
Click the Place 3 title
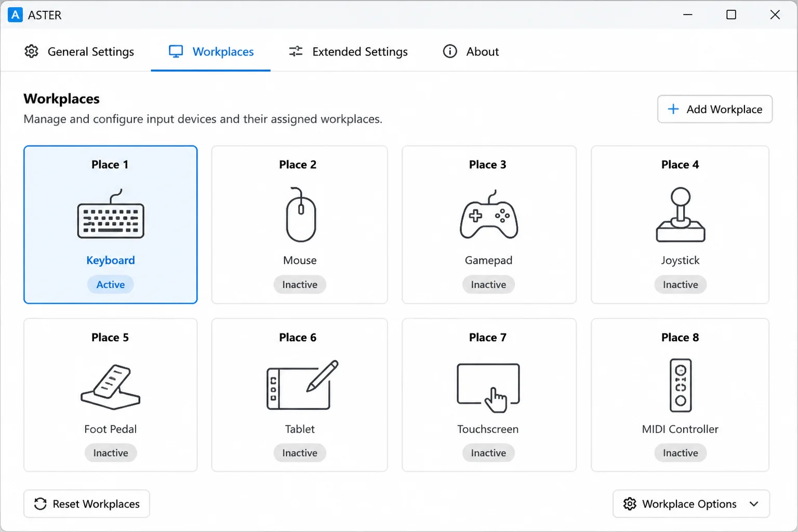(x=488, y=165)
